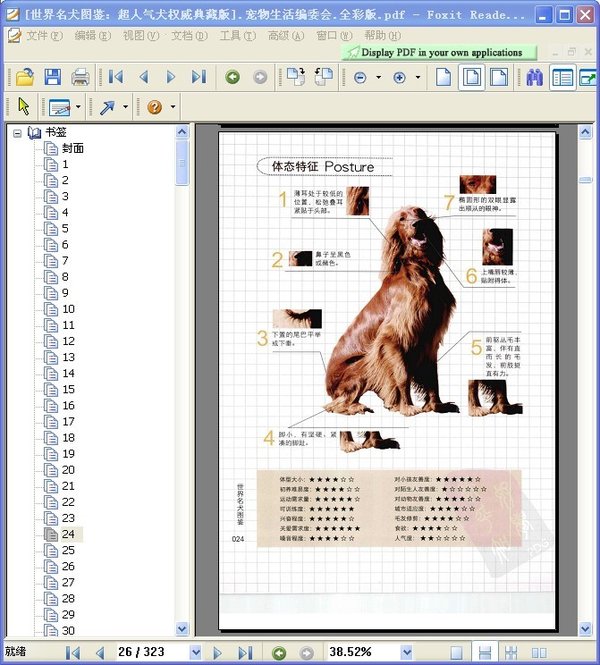Click the Save floppy disk icon
Viewport: 600px width, 665px height.
pos(52,77)
